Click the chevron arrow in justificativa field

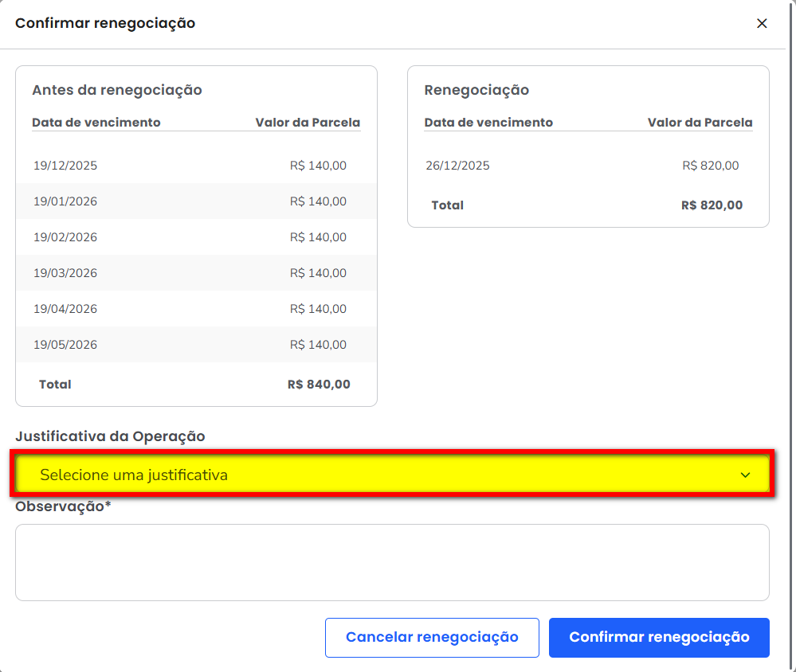(x=745, y=475)
